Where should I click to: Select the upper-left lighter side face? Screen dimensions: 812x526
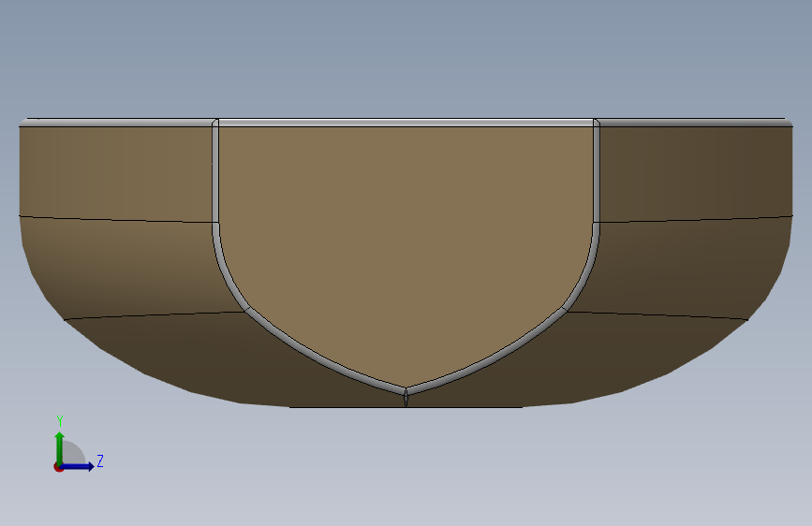click(115, 173)
